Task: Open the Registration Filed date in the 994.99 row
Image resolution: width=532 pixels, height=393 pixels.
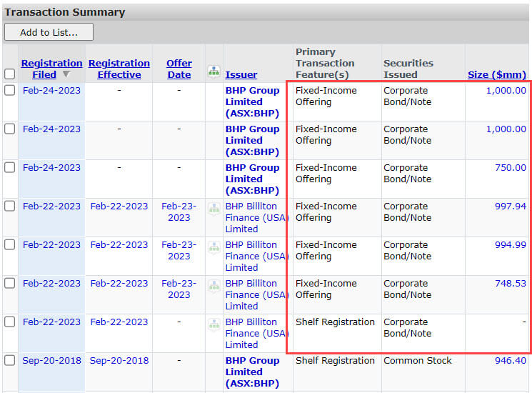Action: pos(51,244)
